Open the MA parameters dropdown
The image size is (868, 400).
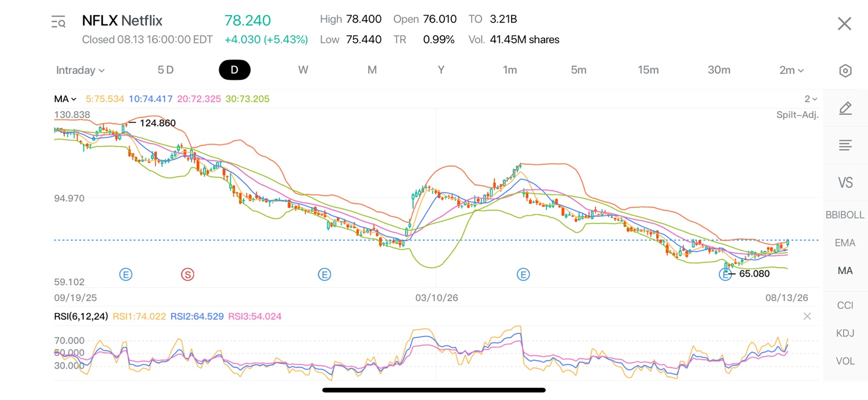pos(65,99)
